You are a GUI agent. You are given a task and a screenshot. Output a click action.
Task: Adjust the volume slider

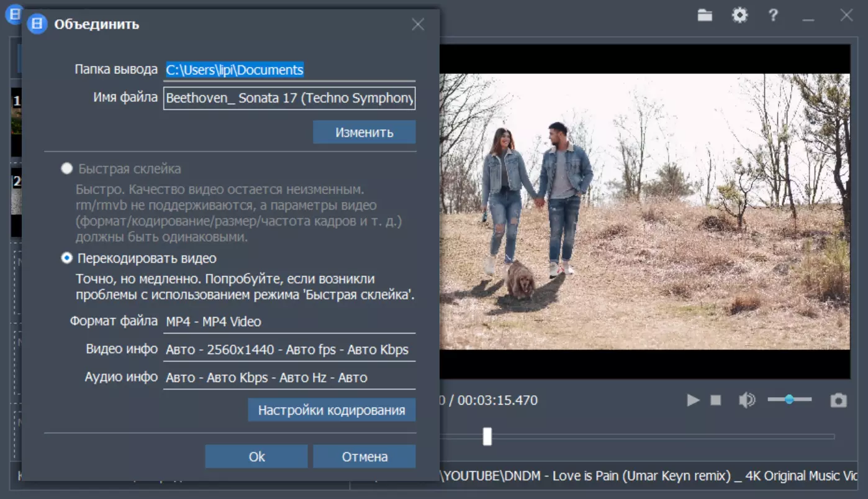tap(789, 400)
